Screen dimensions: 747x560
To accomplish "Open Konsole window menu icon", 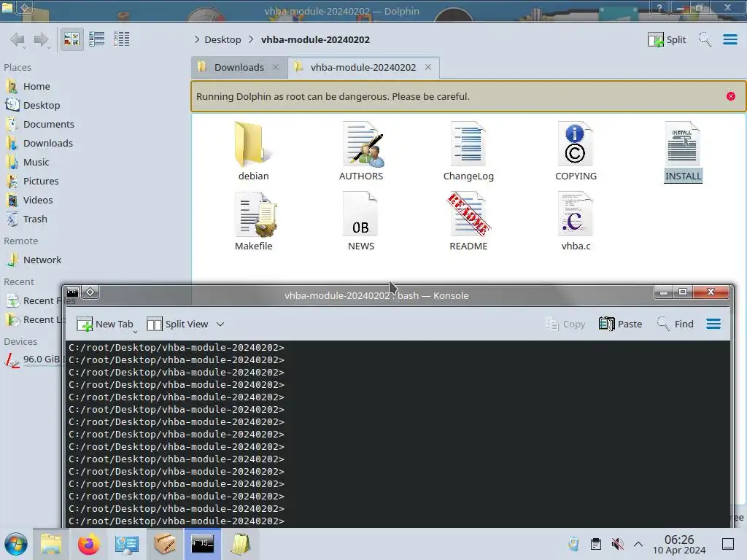I will click(72, 292).
